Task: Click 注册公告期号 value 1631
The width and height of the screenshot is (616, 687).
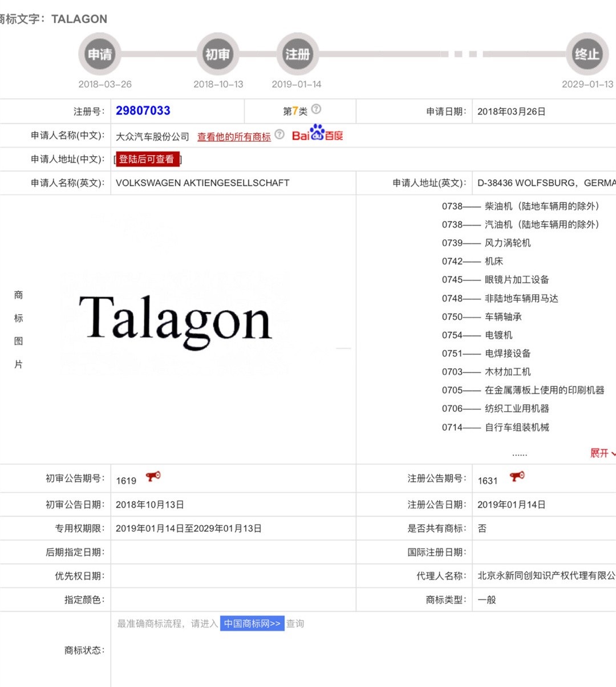Action: (x=488, y=481)
